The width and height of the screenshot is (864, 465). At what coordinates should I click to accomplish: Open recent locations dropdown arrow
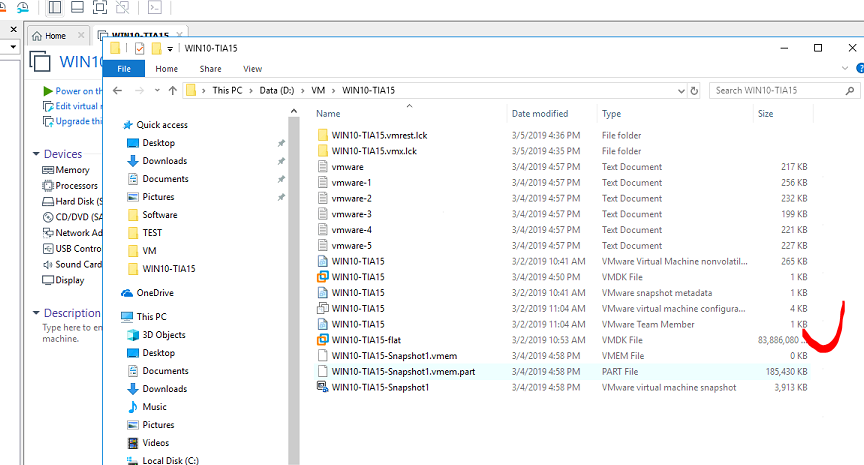(x=157, y=90)
